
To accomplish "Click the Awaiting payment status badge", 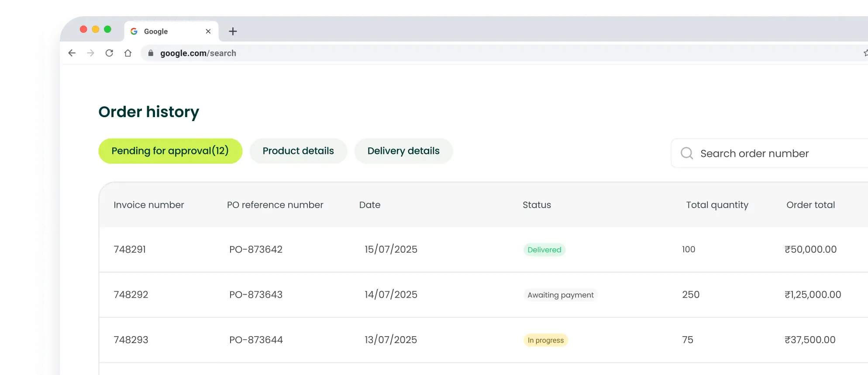I will (561, 295).
